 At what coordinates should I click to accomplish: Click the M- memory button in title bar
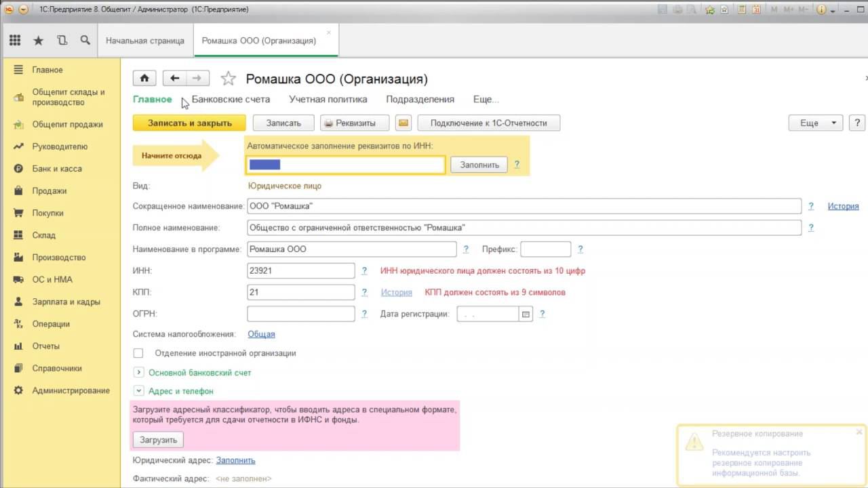click(x=805, y=9)
